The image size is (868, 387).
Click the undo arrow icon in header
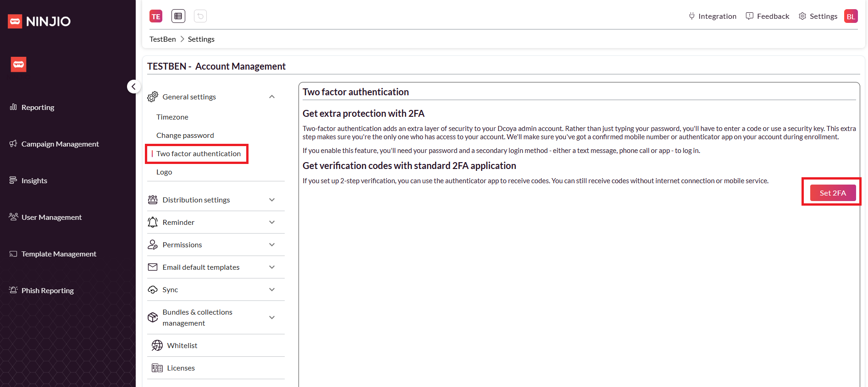coord(200,16)
